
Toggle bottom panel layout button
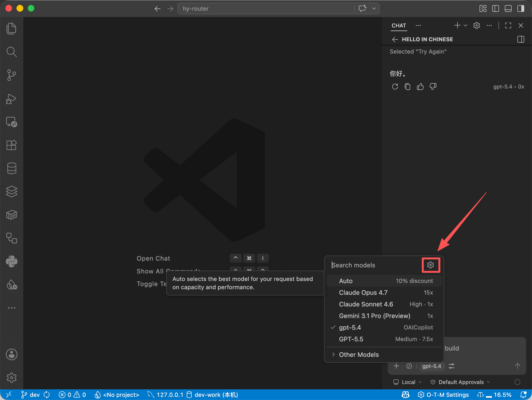(508, 9)
